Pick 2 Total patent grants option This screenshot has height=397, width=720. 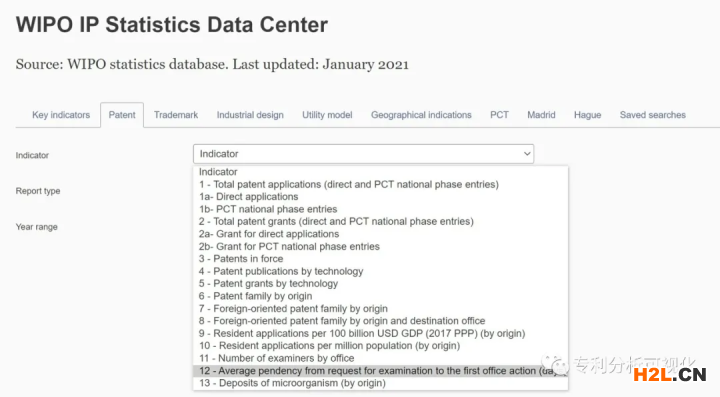[x=380, y=222]
